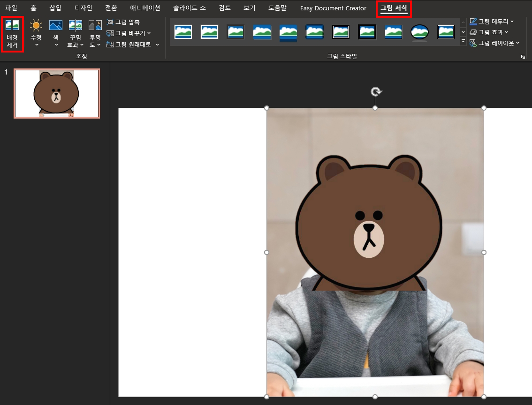Switch to the 홈 tab
The image size is (532, 405).
[33, 8]
